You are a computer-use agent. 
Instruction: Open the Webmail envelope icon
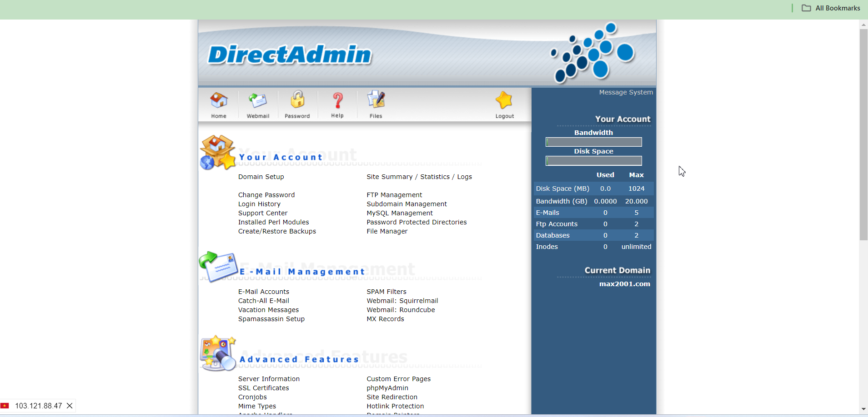pos(258,100)
